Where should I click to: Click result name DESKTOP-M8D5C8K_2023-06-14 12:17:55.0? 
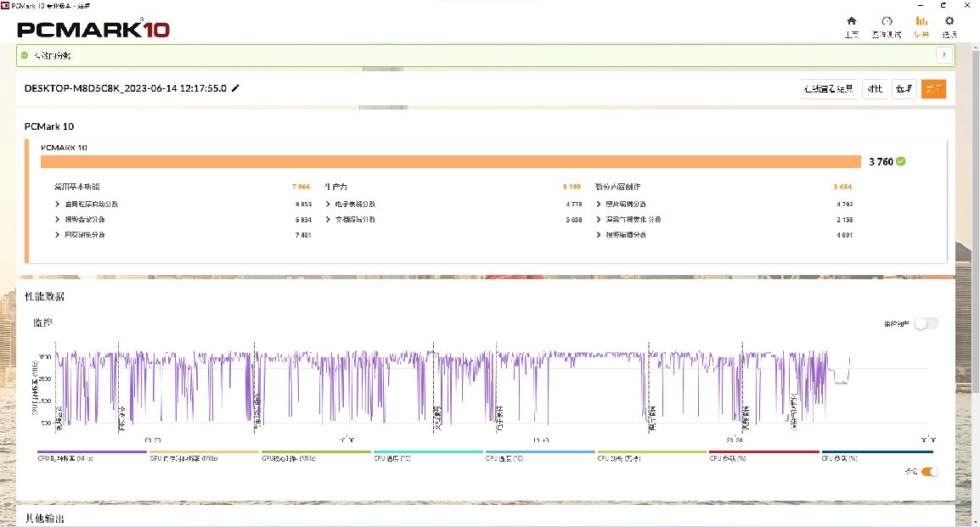[125, 88]
